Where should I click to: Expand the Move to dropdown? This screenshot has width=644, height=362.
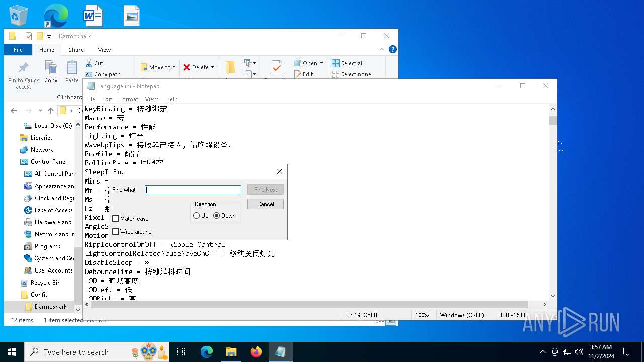click(x=174, y=67)
